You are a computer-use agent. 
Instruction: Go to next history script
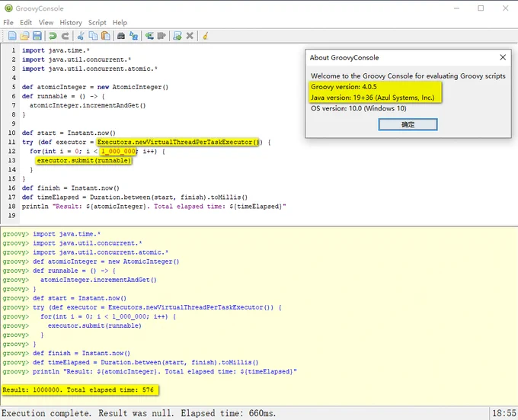(x=161, y=36)
